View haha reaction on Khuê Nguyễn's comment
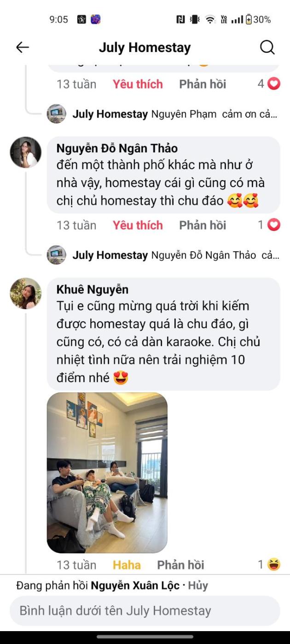The image size is (290, 644). 269,564
